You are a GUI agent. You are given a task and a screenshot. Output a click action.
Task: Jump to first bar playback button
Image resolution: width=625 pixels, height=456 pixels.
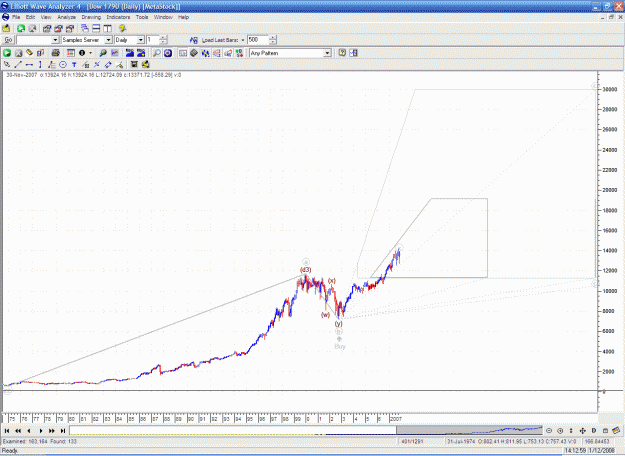7,431
